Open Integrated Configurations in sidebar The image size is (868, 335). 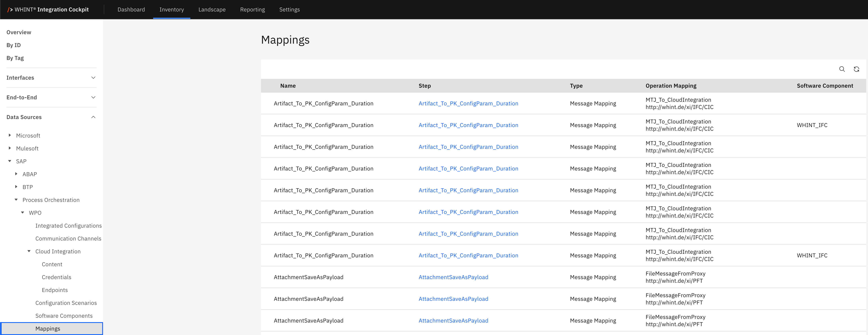pyautogui.click(x=68, y=226)
